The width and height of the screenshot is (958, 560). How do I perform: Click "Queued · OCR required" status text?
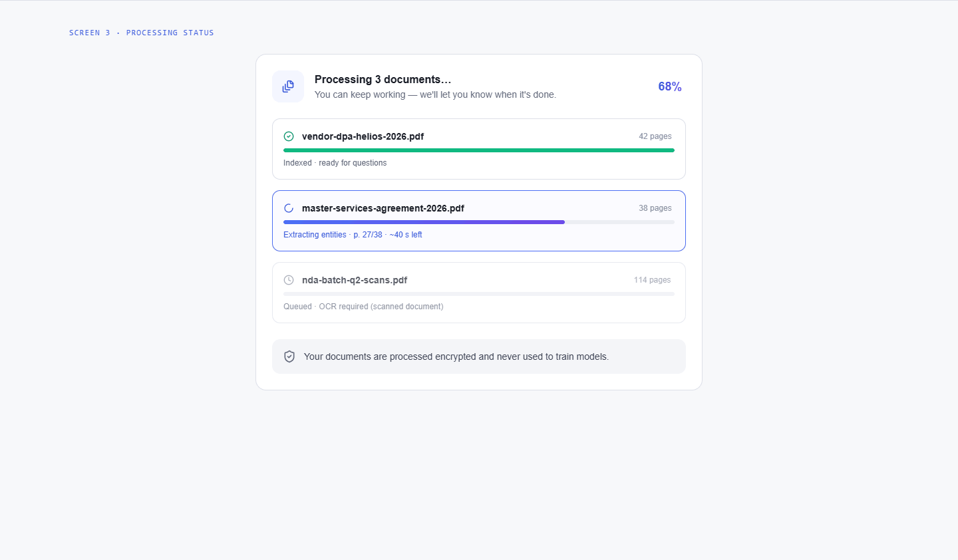click(363, 307)
